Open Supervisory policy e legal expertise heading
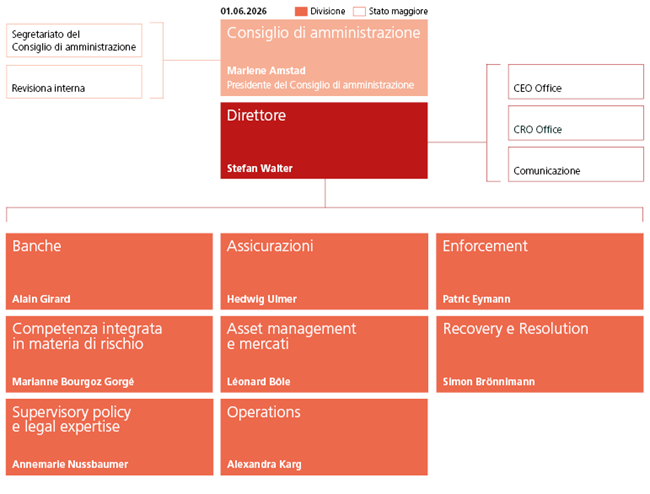Screen dimensions: 650x494 pos(71,419)
